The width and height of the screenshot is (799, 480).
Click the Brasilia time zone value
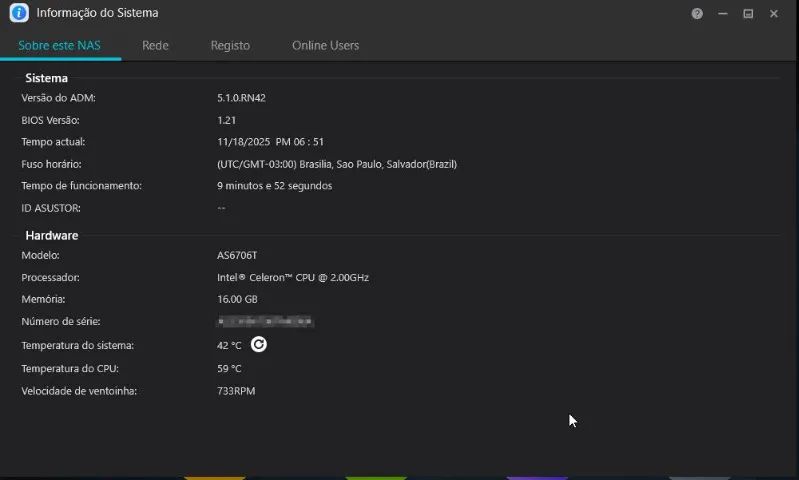pos(336,164)
